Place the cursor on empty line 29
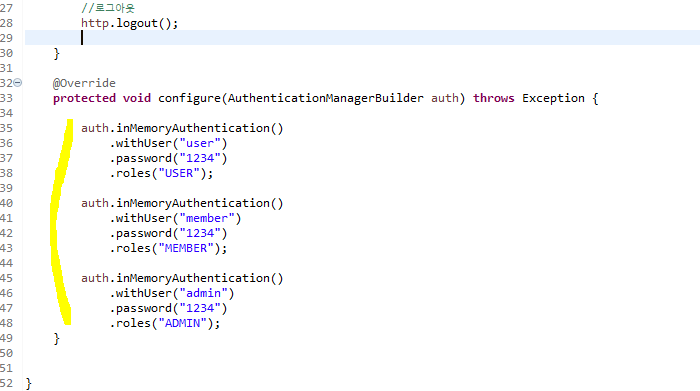 (x=362, y=37)
